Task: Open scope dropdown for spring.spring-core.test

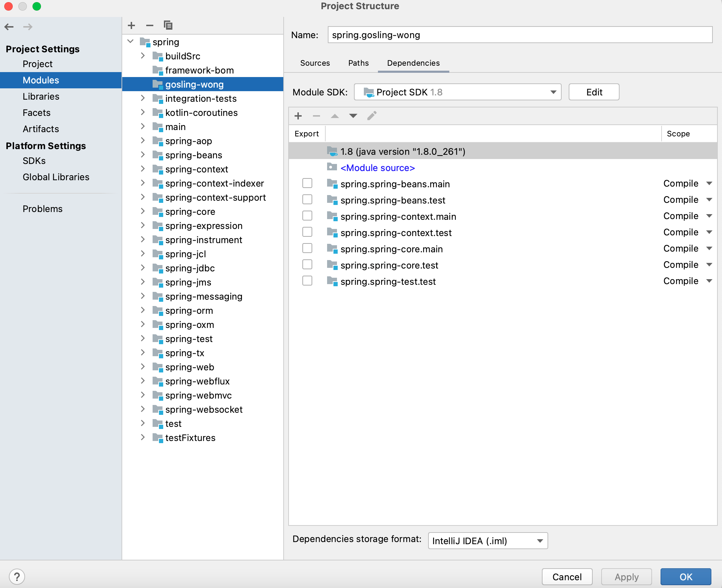Action: pos(709,265)
